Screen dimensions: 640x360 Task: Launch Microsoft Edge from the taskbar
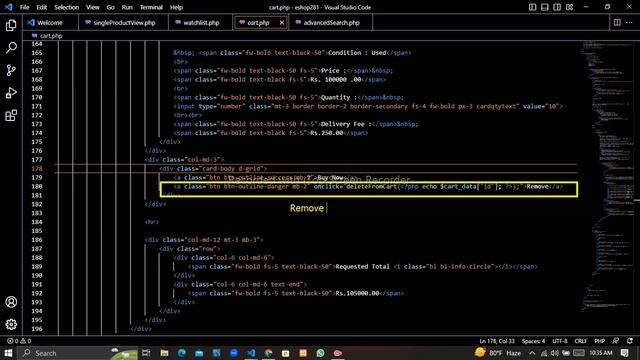tap(182, 353)
